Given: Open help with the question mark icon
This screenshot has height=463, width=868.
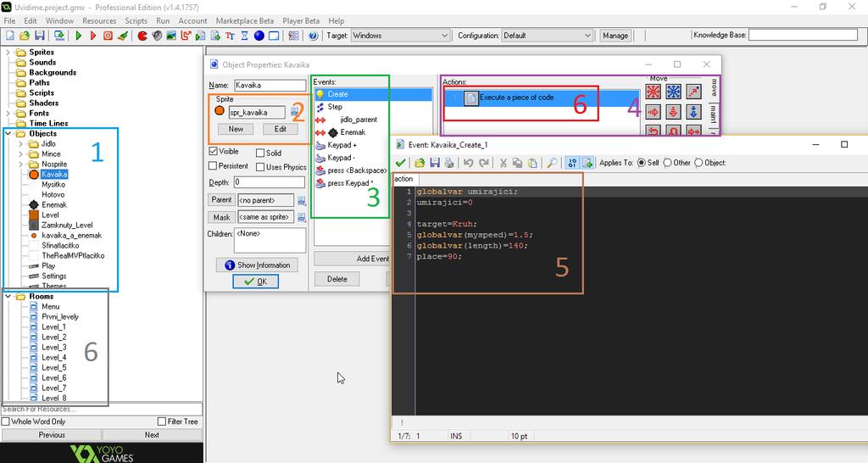Looking at the screenshot, I should (314, 36).
